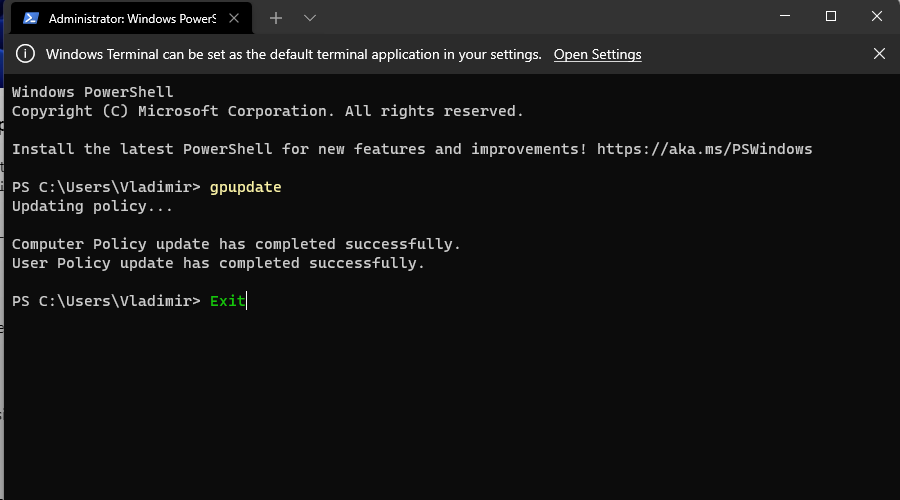
Task: Minimize the Windows Terminal window
Action: pos(785,16)
